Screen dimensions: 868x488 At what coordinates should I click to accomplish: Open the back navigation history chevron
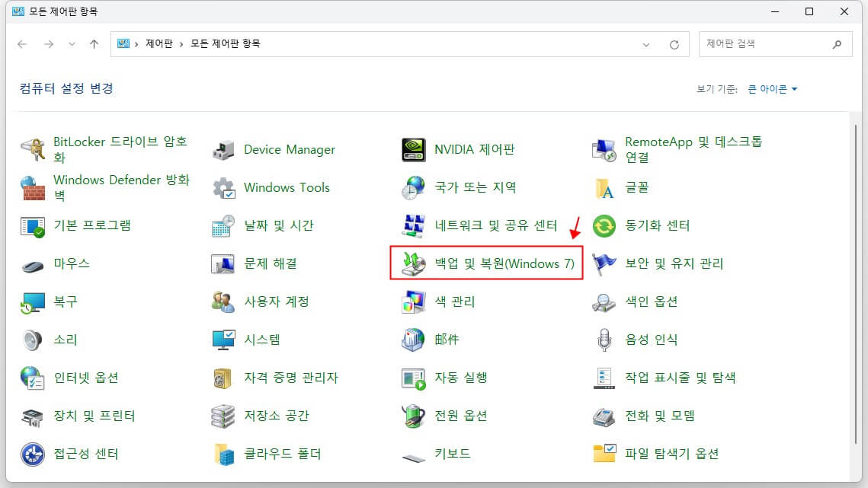tap(72, 43)
